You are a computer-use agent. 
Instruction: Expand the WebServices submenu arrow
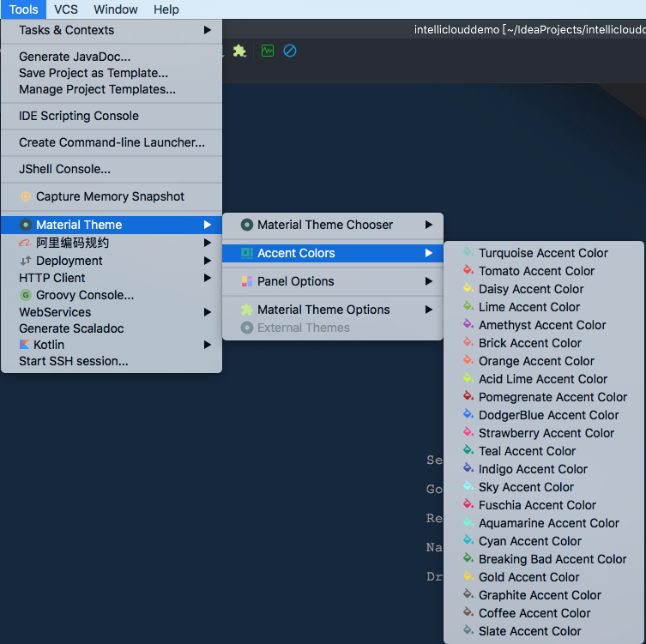pos(208,312)
